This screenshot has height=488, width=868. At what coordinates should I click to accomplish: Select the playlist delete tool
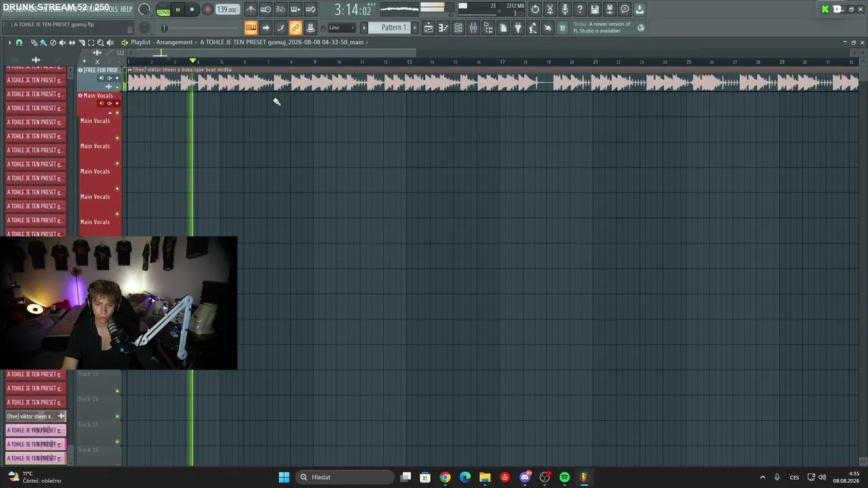tap(53, 43)
